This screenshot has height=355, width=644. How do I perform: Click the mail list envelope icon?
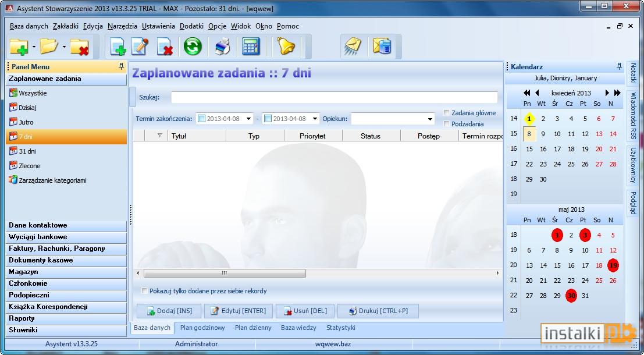(382, 46)
